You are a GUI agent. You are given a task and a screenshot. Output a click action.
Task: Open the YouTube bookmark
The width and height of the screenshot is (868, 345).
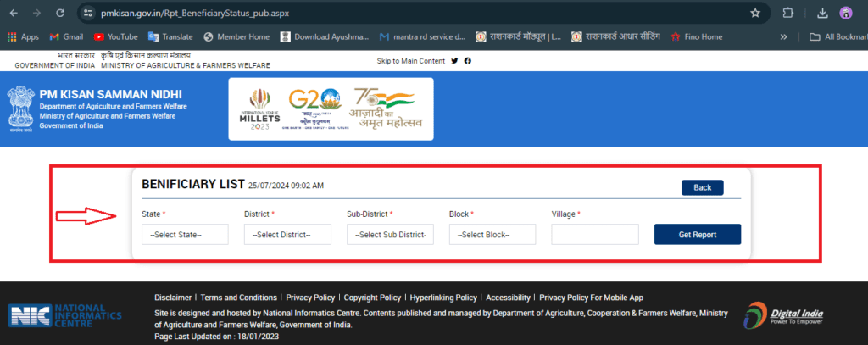[115, 36]
